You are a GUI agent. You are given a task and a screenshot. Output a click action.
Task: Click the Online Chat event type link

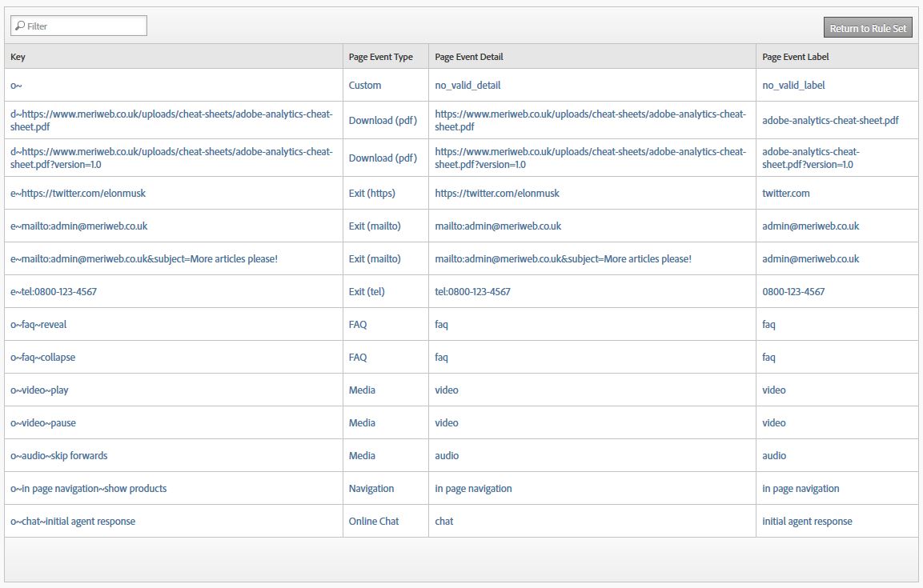click(x=374, y=521)
